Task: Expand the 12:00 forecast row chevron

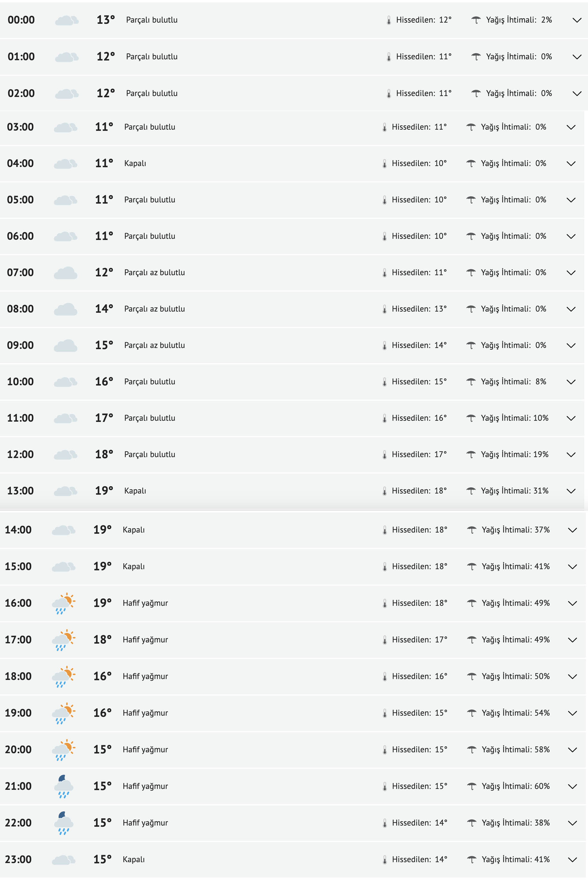Action: click(571, 455)
